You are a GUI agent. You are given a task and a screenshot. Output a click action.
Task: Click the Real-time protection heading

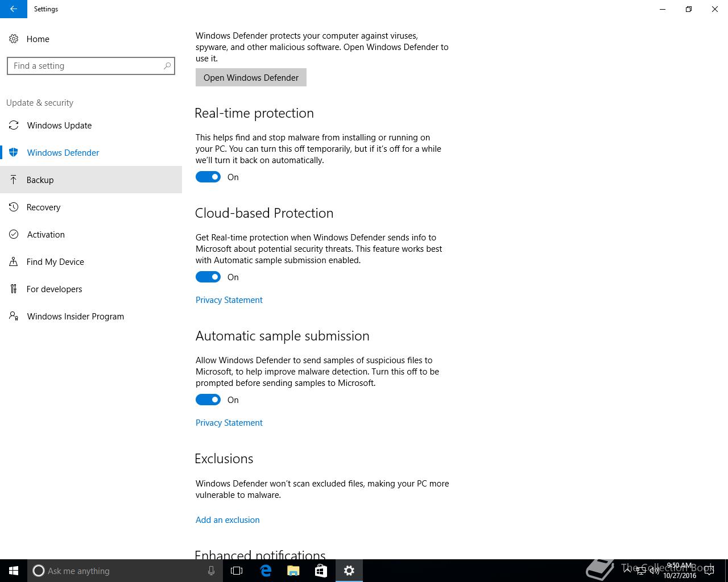[x=254, y=113]
